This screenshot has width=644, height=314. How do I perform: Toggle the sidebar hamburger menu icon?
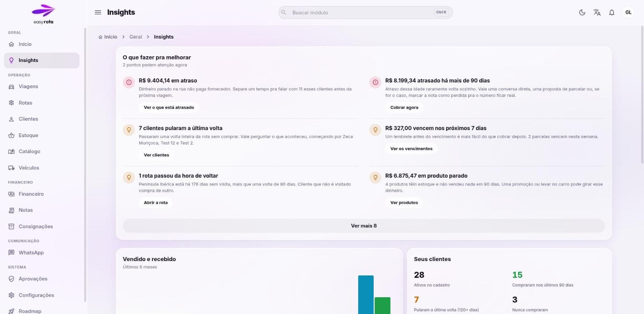click(98, 12)
